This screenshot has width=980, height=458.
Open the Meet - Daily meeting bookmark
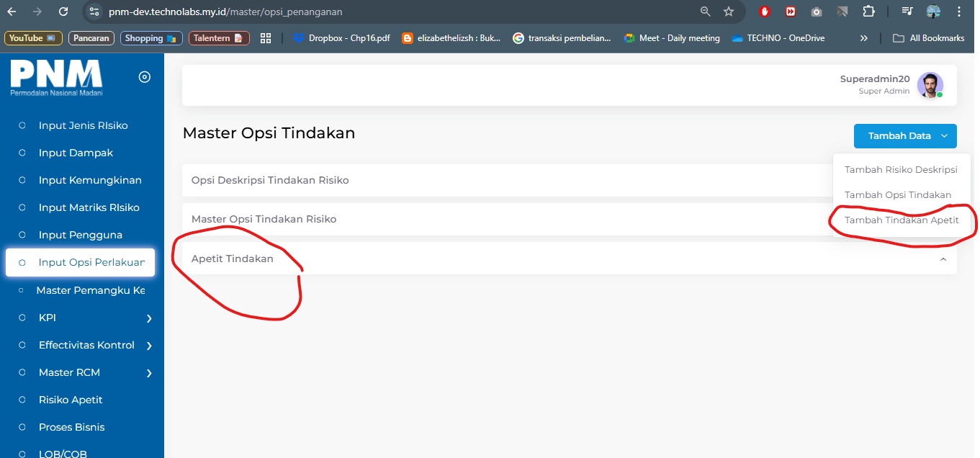point(672,38)
